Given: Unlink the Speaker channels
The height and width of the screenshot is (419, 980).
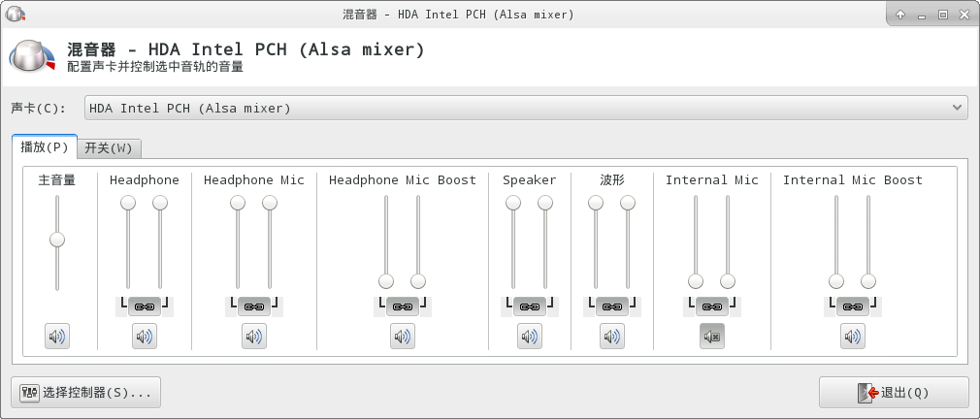Looking at the screenshot, I should click(530, 306).
